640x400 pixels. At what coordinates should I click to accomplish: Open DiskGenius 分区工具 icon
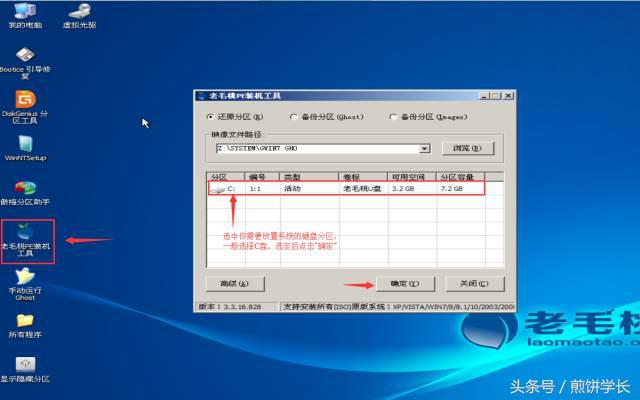coord(25,107)
